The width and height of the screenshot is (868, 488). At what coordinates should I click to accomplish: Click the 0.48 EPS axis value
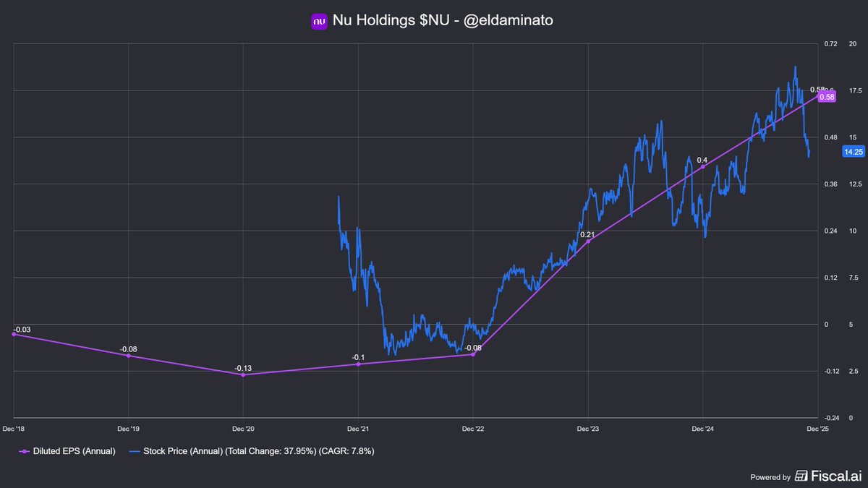(830, 137)
